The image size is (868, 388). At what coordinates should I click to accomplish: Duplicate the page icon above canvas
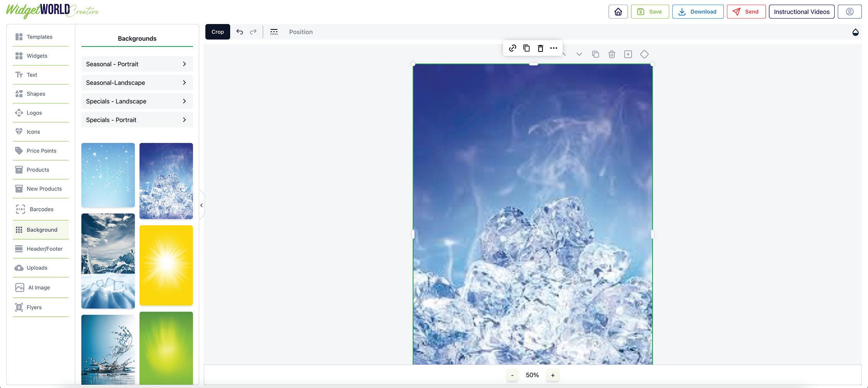coord(596,54)
